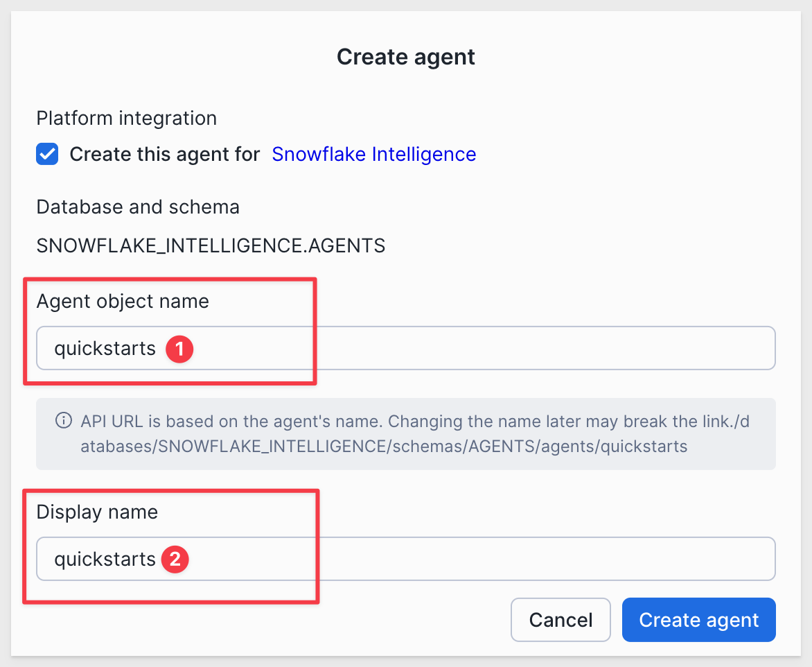
Task: Click the 'Agent object name' field label
Action: (x=122, y=302)
